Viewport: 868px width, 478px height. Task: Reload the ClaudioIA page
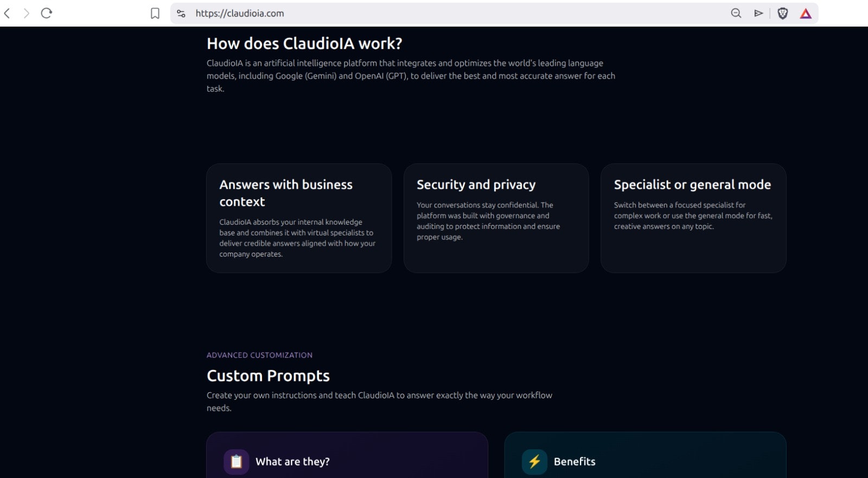[x=47, y=13]
